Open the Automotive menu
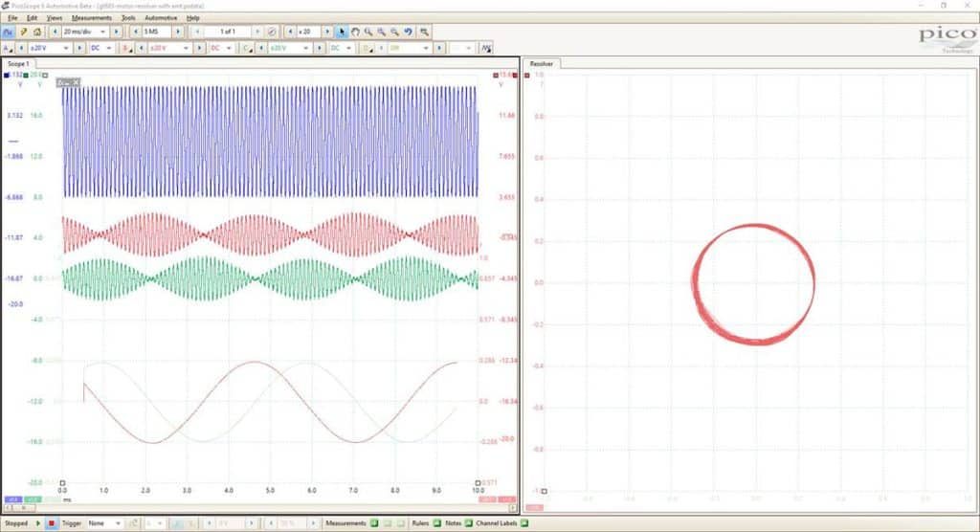 [x=161, y=18]
